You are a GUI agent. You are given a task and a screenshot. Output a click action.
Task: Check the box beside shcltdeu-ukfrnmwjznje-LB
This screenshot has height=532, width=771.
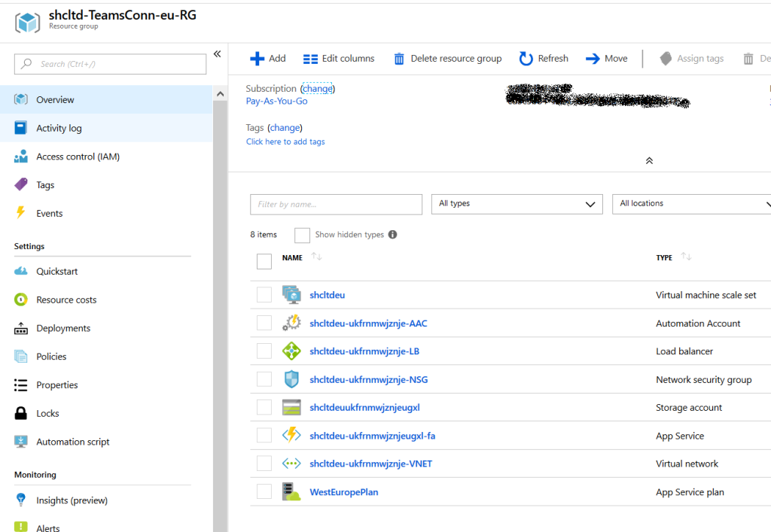click(x=264, y=351)
